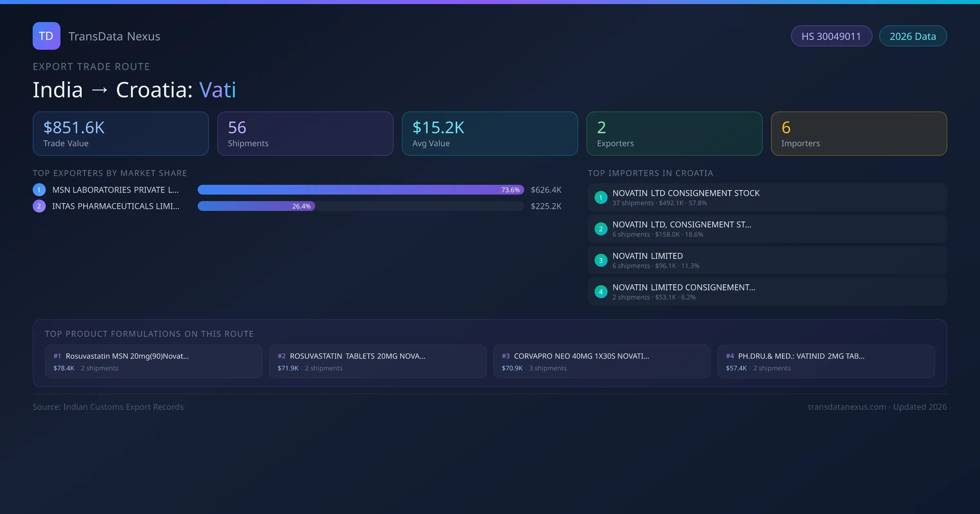
Task: Click the MSN Laboratories 73.6% share bar
Action: tap(360, 190)
